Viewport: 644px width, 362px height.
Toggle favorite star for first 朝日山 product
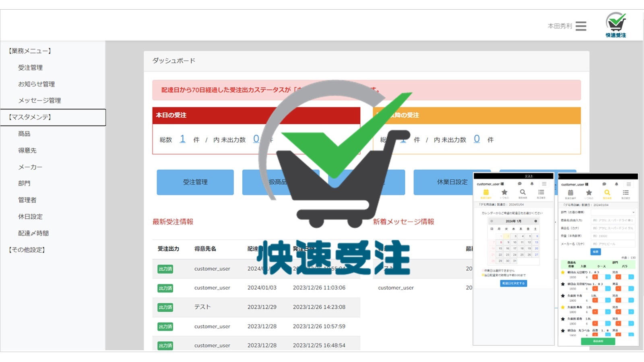(563, 272)
